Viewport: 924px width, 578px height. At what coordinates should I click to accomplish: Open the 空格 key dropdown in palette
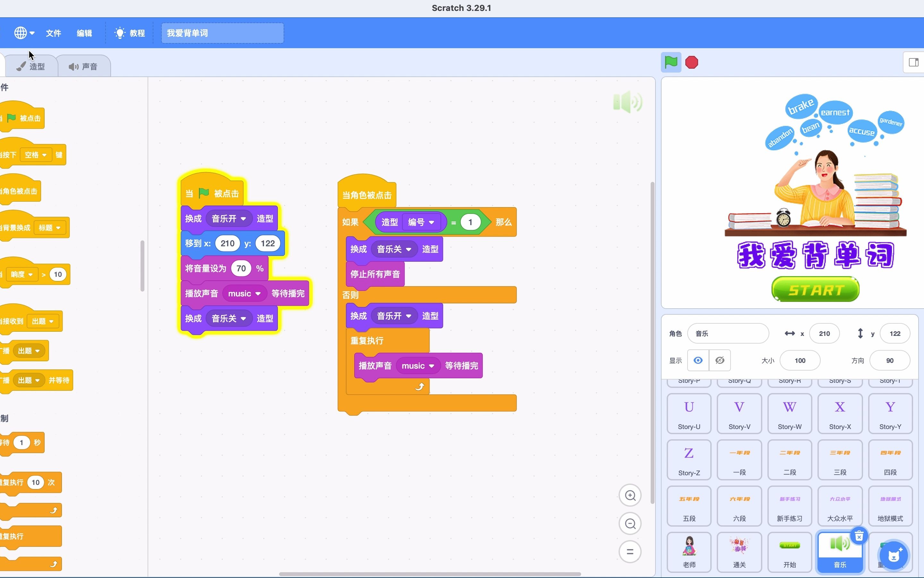[x=36, y=155]
